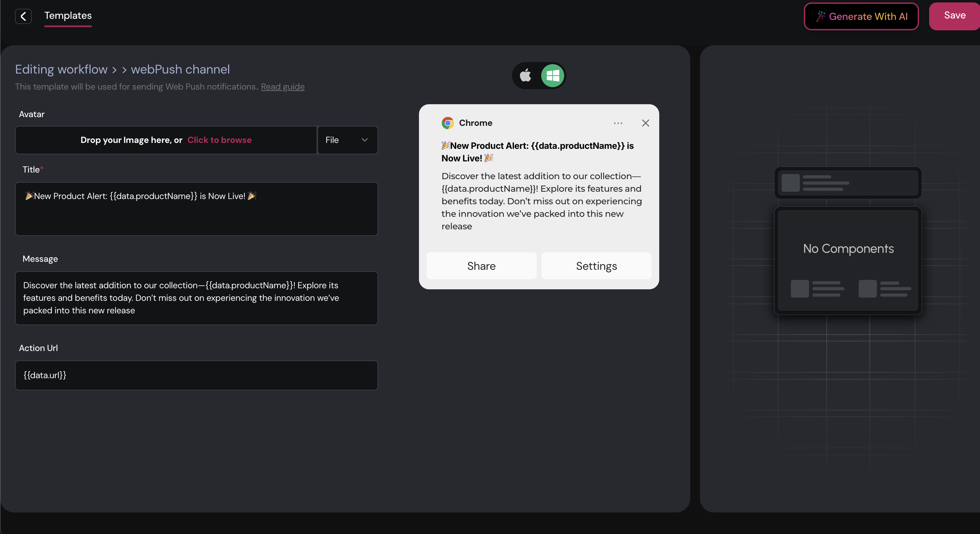Click the small component placeholder above No Components
The width and height of the screenshot is (980, 534).
coord(848,183)
